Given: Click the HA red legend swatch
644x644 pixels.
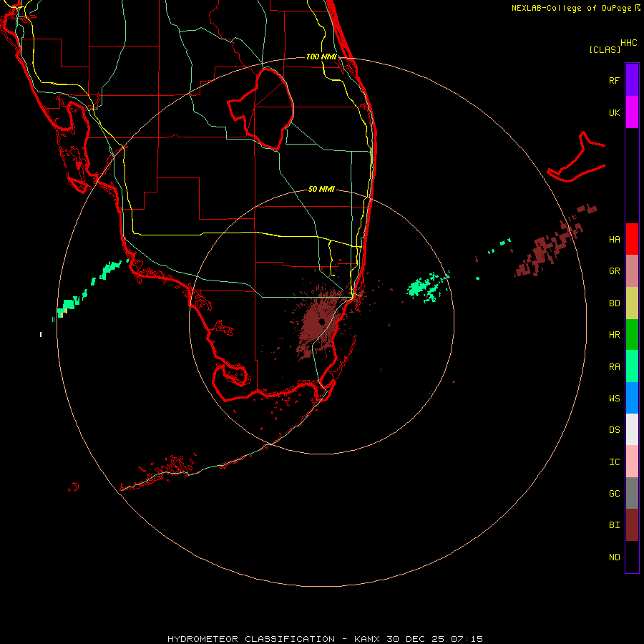Looking at the screenshot, I should click(x=632, y=239).
